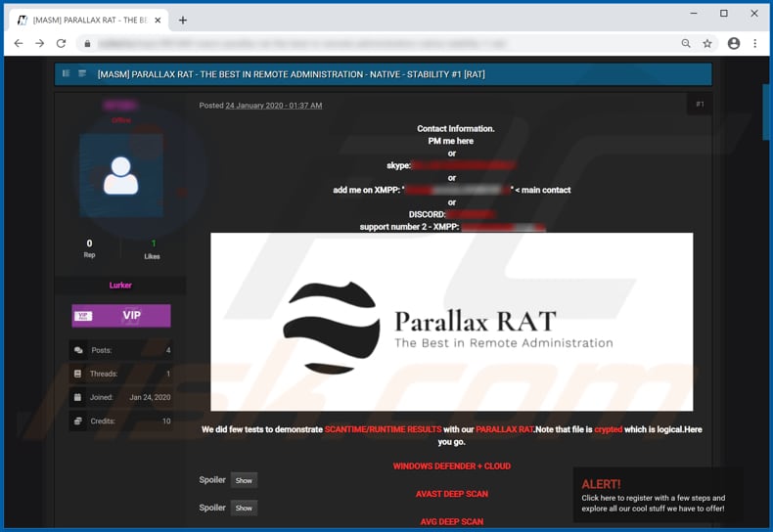Click the 'Contact Information.' heading
This screenshot has height=532, width=773.
456,128
